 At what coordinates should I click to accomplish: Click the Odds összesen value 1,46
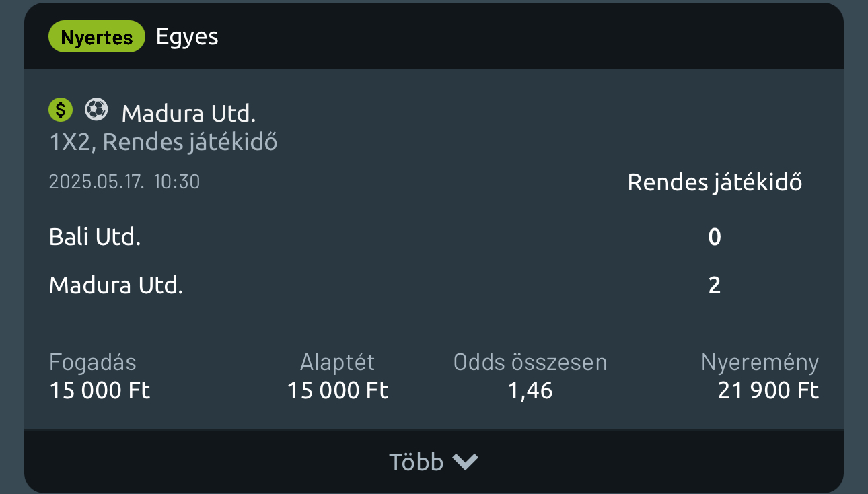530,391
